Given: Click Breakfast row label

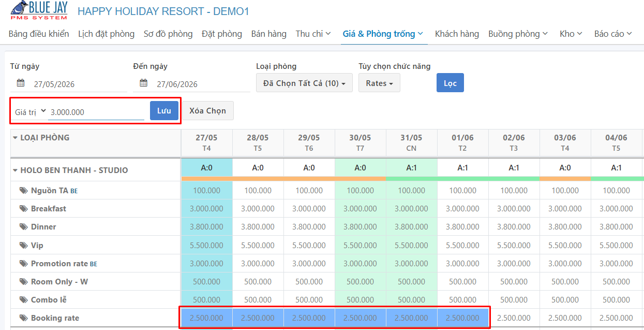Looking at the screenshot, I should 49,208.
